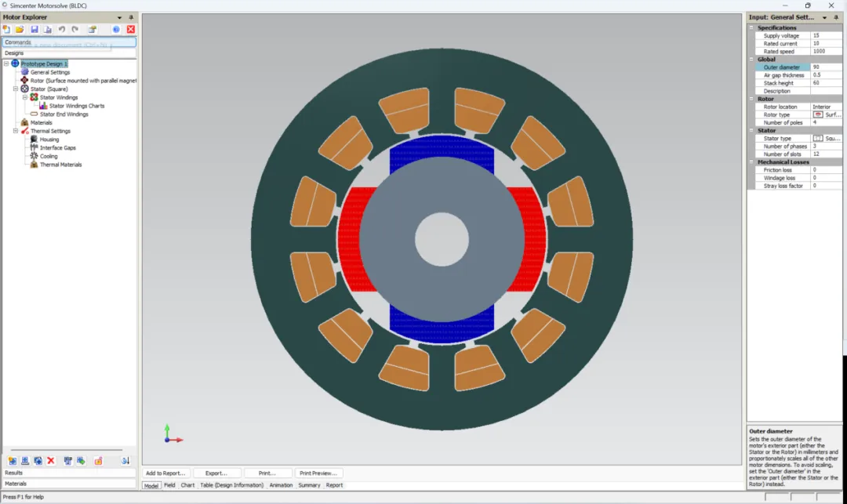The image size is (847, 504).
Task: Collapse the Prototype Design 1 tree node
Action: pos(6,63)
